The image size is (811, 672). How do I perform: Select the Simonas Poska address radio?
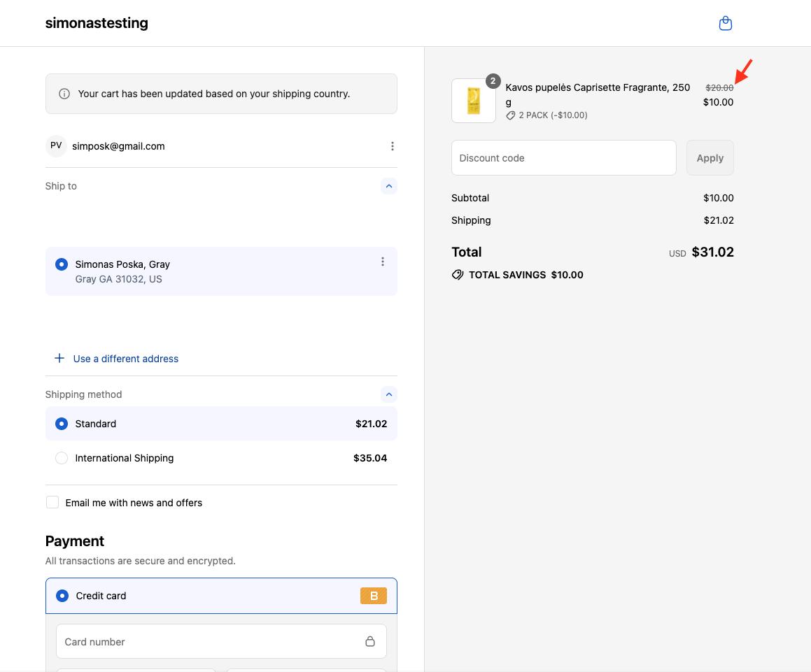[62, 264]
